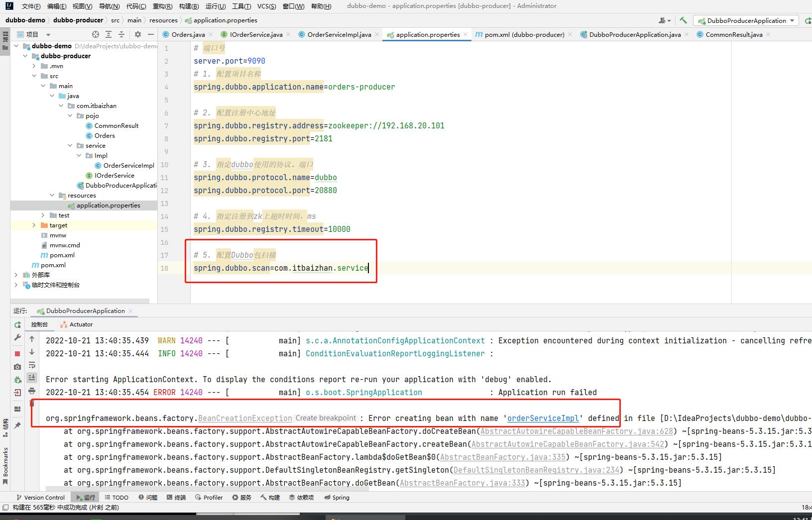Open the VCS(S) menu

[x=266, y=6]
